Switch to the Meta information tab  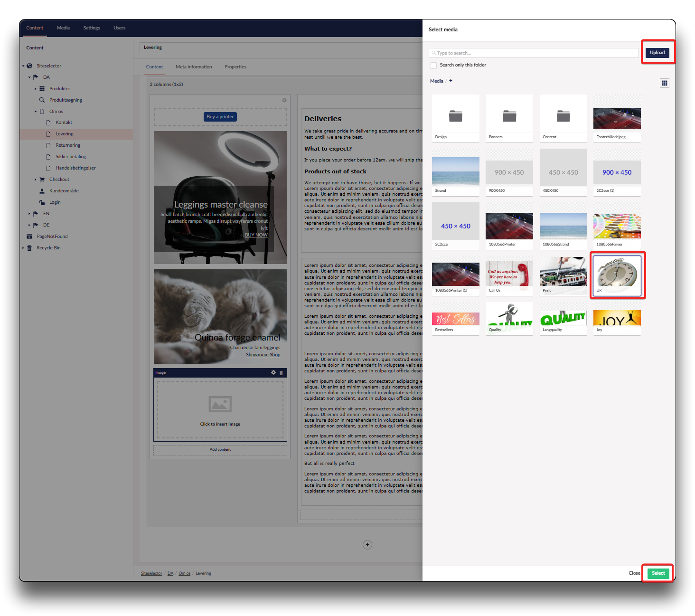194,67
